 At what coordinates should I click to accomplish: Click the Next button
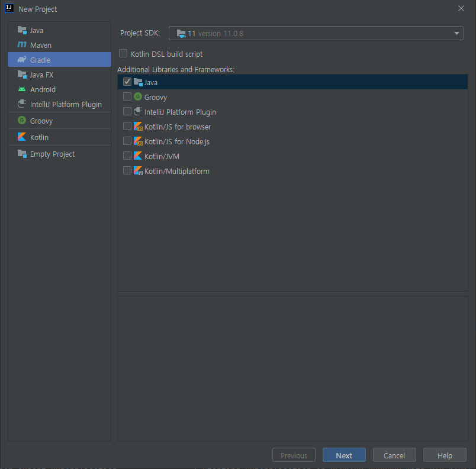[344, 455]
